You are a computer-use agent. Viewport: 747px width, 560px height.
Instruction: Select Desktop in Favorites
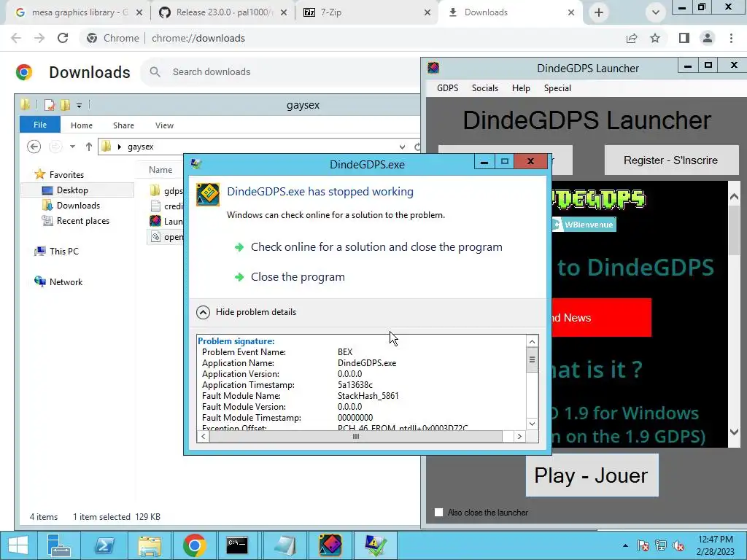pos(72,190)
